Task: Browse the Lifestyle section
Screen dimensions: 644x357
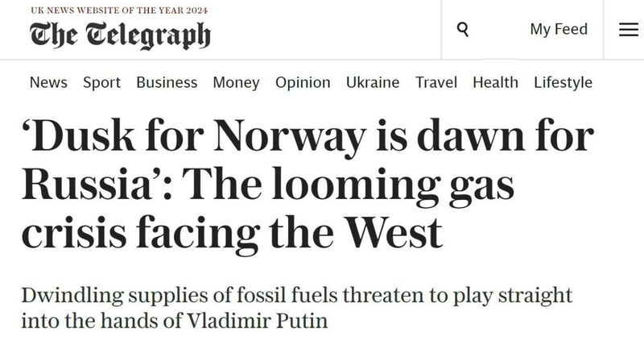Action: point(563,83)
